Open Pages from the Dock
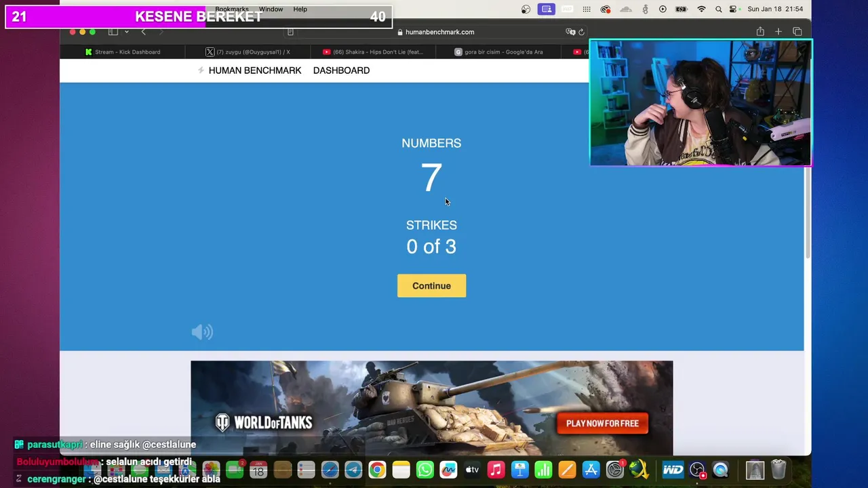Image resolution: width=868 pixels, height=488 pixels. point(567,470)
